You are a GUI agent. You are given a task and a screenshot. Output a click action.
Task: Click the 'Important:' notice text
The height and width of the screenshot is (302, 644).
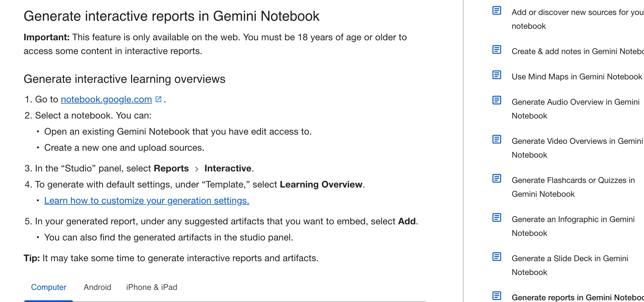pyautogui.click(x=215, y=44)
